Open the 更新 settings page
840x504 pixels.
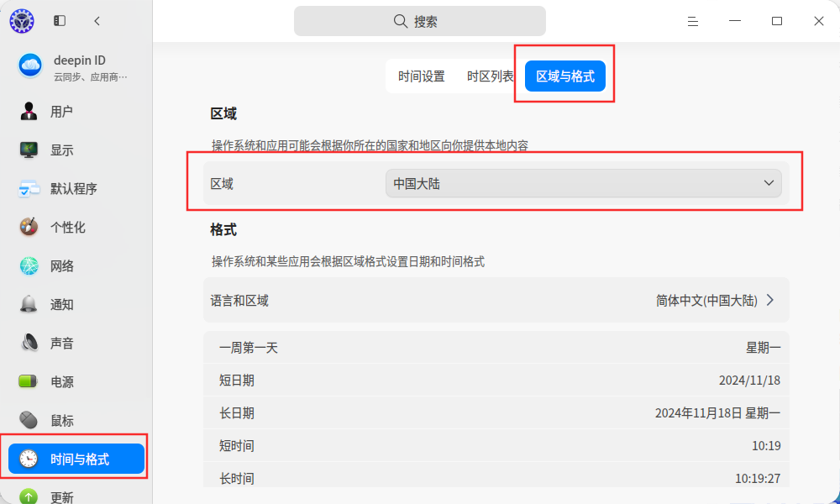(x=76, y=496)
